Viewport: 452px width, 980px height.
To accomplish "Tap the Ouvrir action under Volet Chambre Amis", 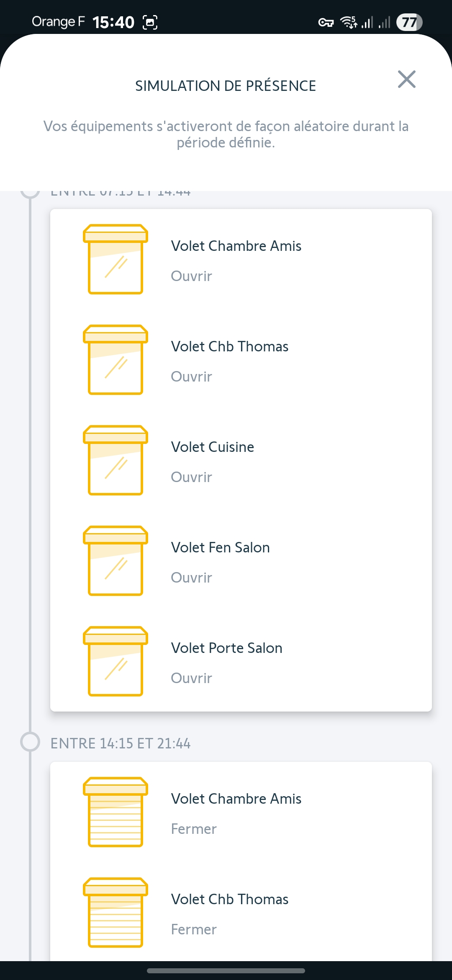I will [191, 276].
